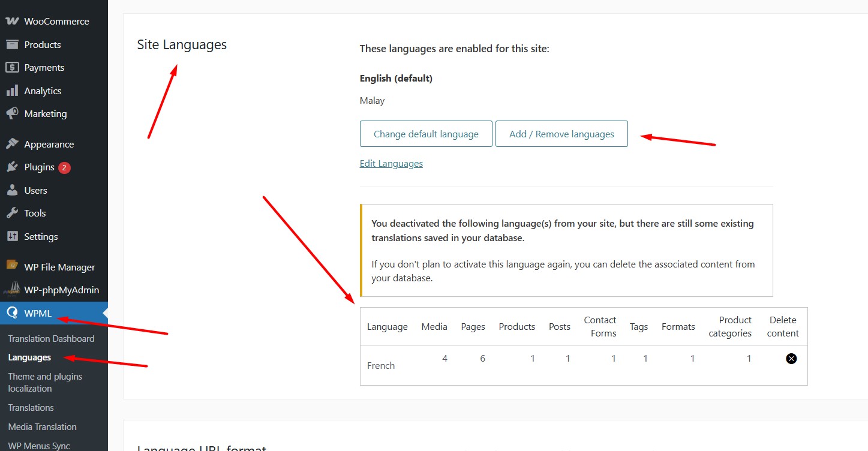This screenshot has height=451, width=868.
Task: Click the deactivated languages warning notice
Action: coord(566,250)
